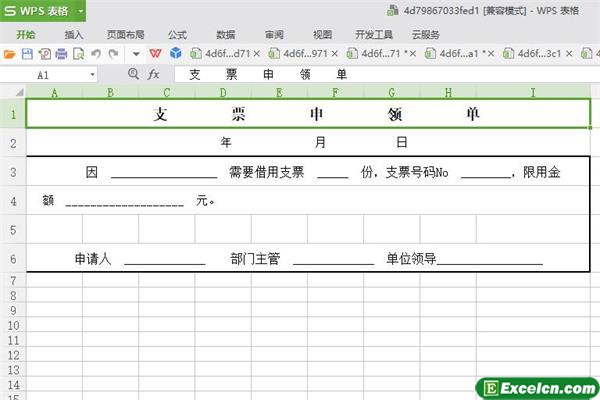
Task: Click the fx insert function icon
Action: point(153,74)
